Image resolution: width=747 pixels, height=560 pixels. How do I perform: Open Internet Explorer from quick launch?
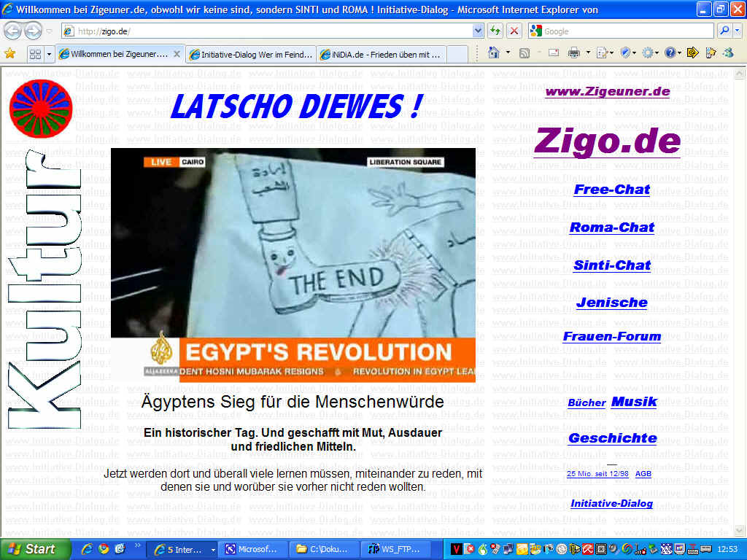87,549
